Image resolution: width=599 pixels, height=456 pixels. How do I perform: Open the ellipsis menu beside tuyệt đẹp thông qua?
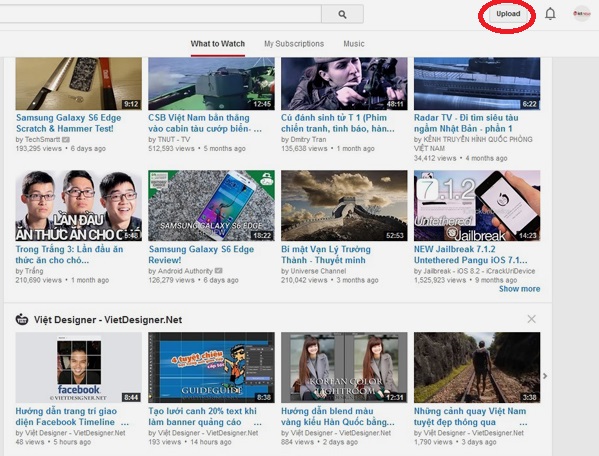523,423
